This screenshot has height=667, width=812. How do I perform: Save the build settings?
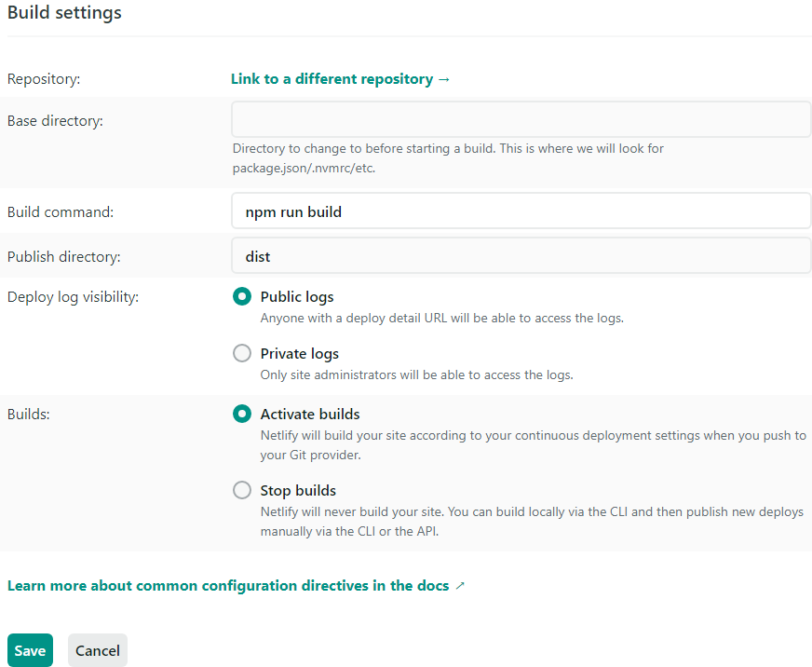tap(30, 650)
